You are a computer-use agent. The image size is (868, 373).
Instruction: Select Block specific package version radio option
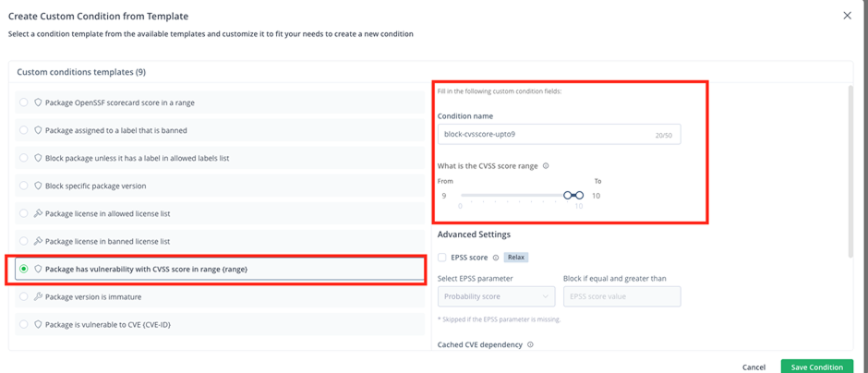click(x=24, y=186)
